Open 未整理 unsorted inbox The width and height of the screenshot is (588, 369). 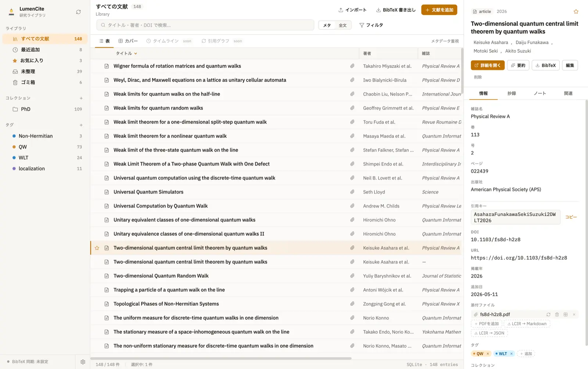click(45, 71)
